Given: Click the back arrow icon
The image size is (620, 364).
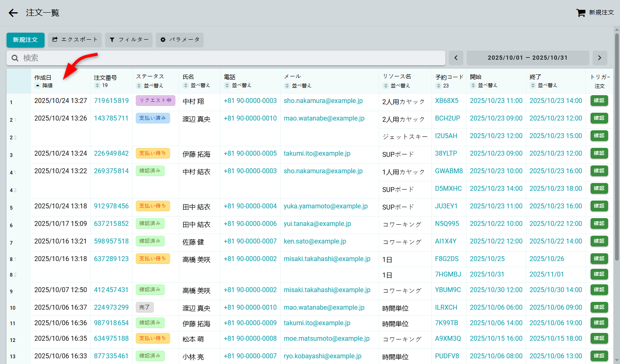Looking at the screenshot, I should click(x=13, y=13).
